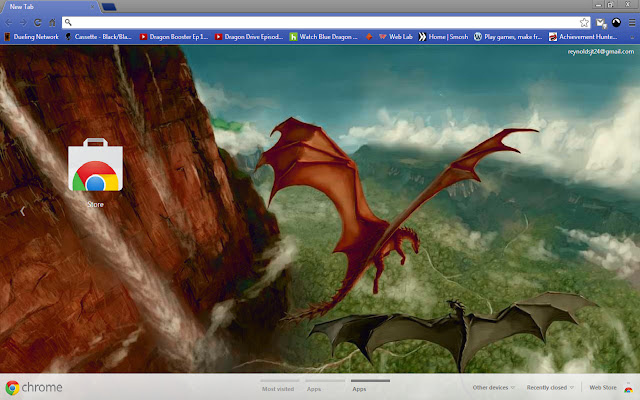Expand the Other devices dropdown
The height and width of the screenshot is (400, 640).
(x=493, y=387)
